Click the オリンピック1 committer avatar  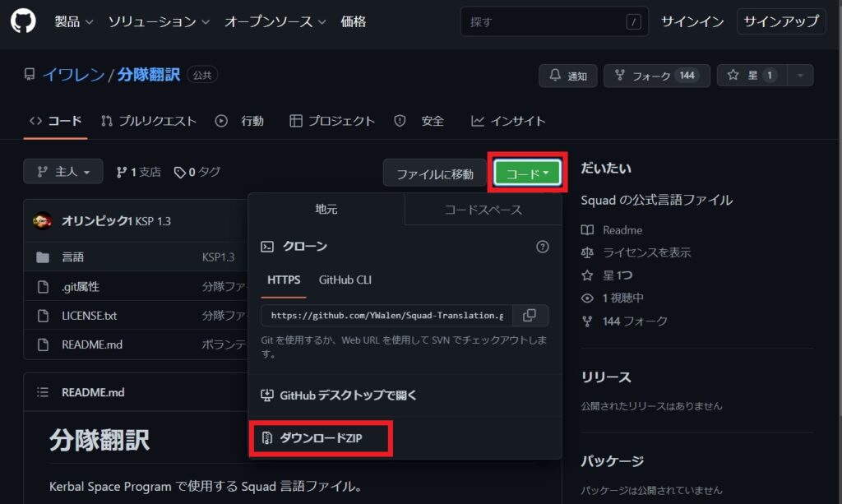pos(43,220)
